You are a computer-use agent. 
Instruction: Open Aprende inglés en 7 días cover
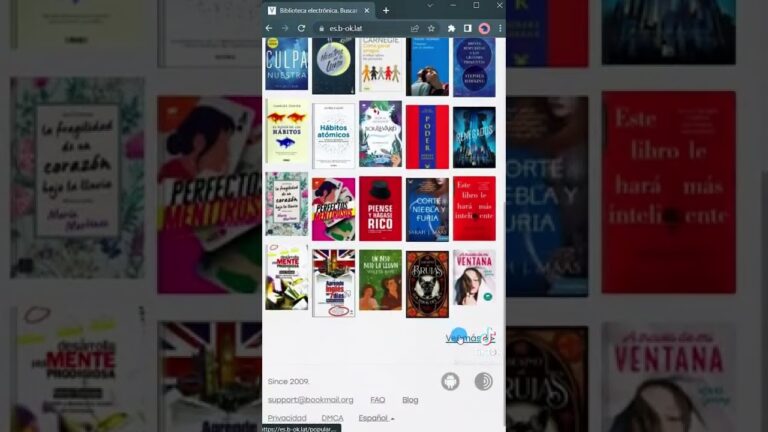334,283
